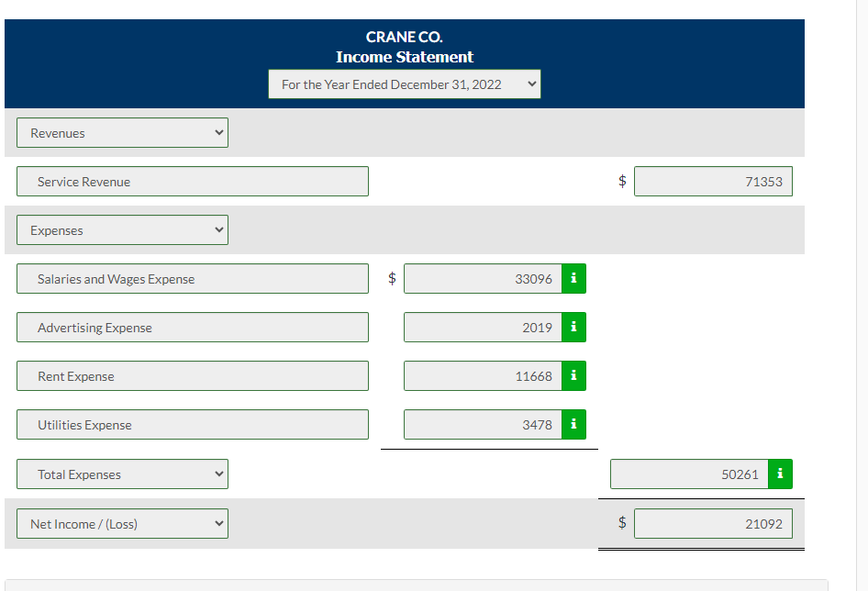Click the Service Revenue account name field

(x=193, y=181)
